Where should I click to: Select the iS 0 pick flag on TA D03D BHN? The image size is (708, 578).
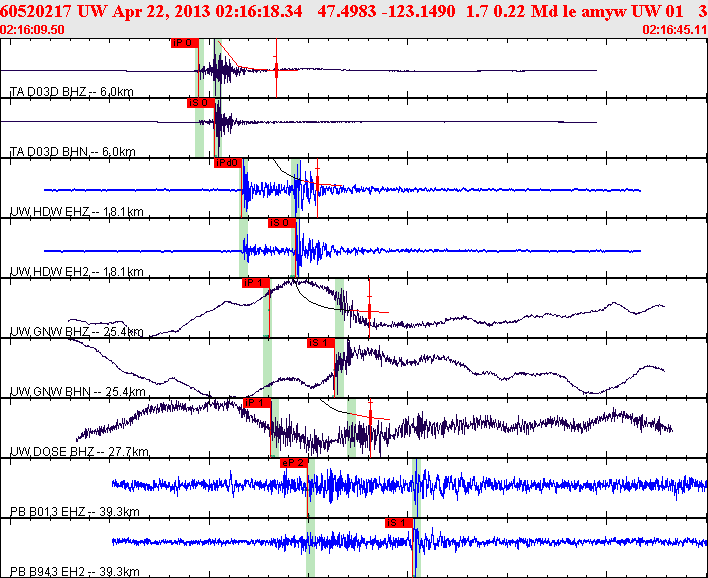click(201, 103)
